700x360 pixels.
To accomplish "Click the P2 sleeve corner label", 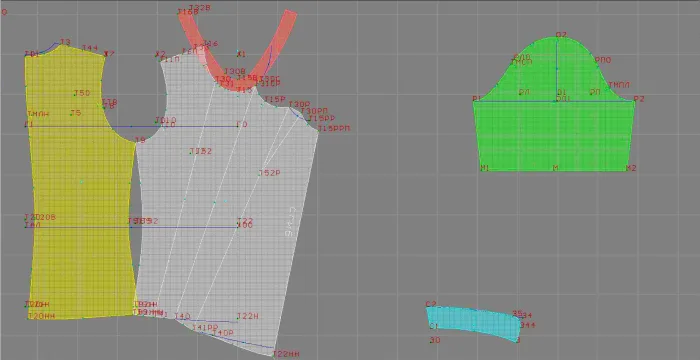I will (639, 99).
